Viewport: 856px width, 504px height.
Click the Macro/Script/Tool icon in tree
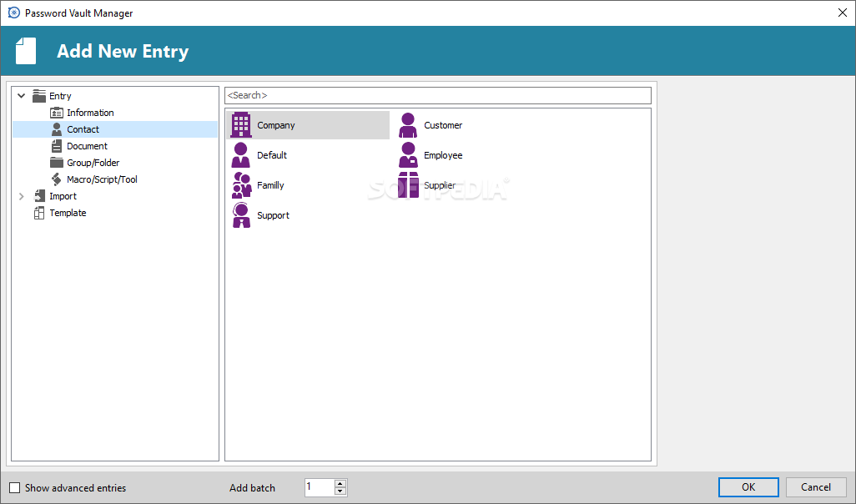(x=57, y=179)
